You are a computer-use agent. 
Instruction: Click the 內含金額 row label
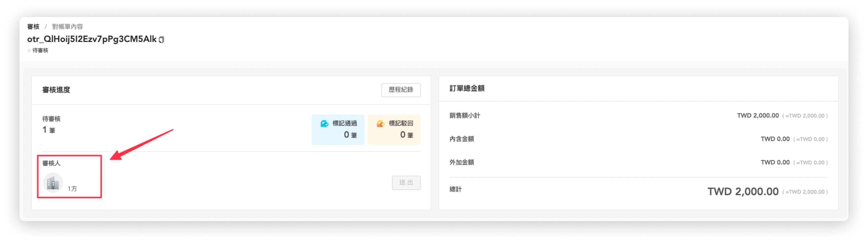pos(462,139)
